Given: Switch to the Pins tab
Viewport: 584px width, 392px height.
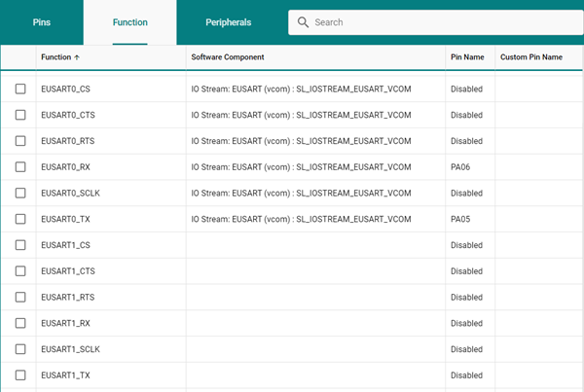Looking at the screenshot, I should (x=42, y=21).
